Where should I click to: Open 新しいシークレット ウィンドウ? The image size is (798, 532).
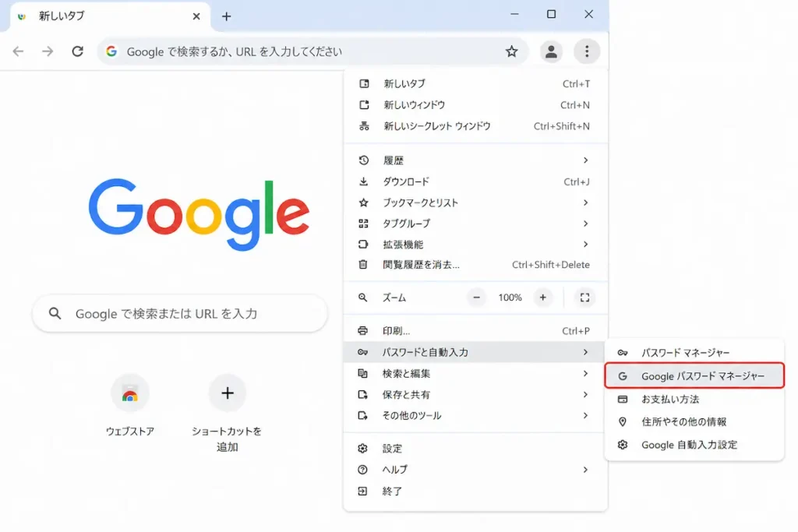[475, 126]
